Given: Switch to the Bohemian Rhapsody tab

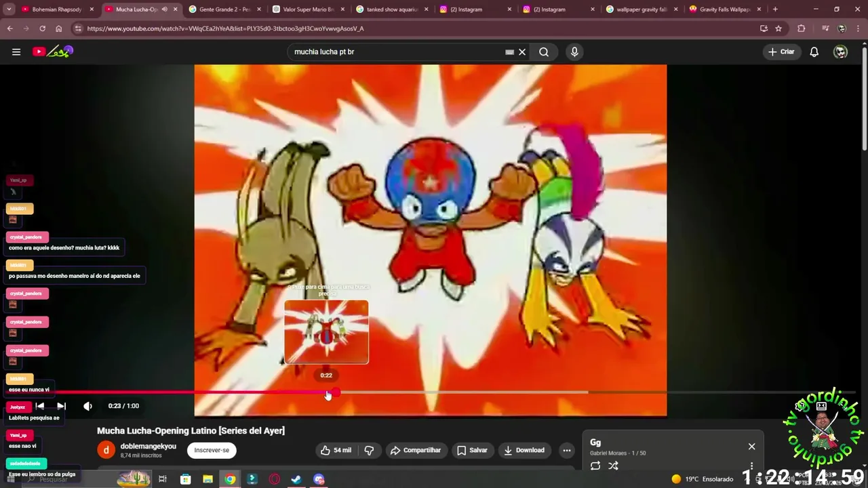Looking at the screenshot, I should pyautogui.click(x=57, y=9).
